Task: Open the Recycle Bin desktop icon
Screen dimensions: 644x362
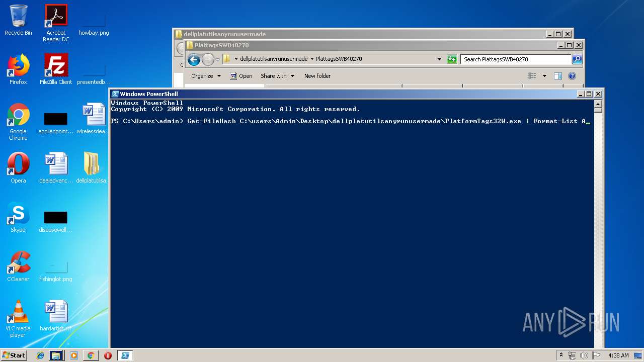Action: pyautogui.click(x=18, y=20)
